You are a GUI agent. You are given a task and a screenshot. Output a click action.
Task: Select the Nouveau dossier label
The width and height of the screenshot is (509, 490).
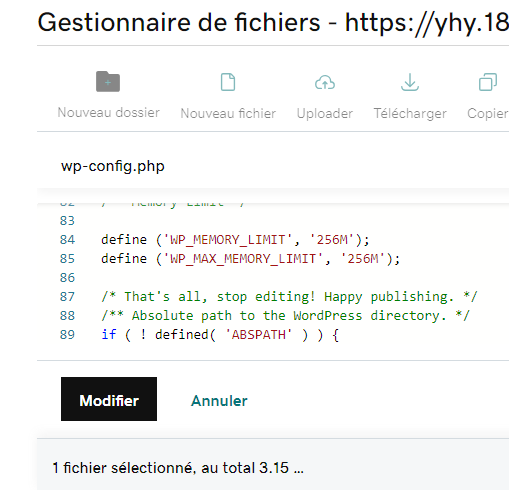click(x=108, y=113)
